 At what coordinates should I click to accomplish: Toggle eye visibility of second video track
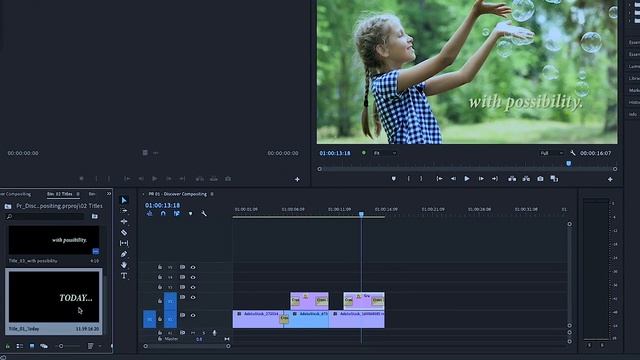193,277
